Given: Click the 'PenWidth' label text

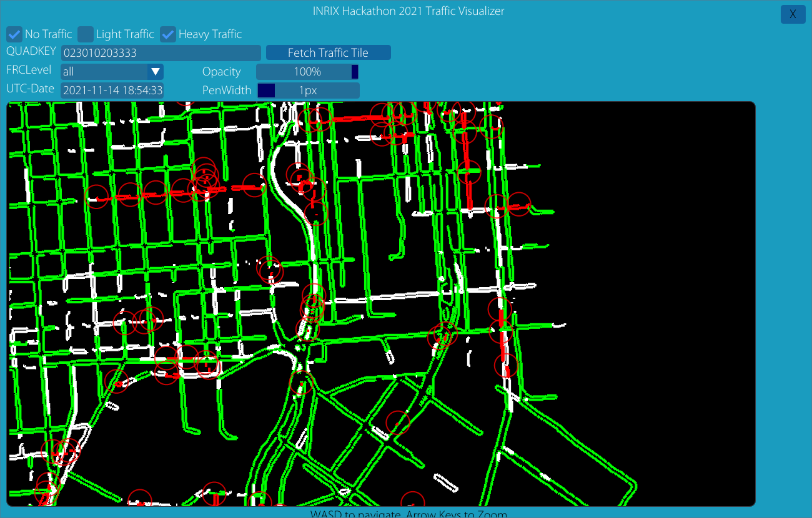Looking at the screenshot, I should [227, 90].
